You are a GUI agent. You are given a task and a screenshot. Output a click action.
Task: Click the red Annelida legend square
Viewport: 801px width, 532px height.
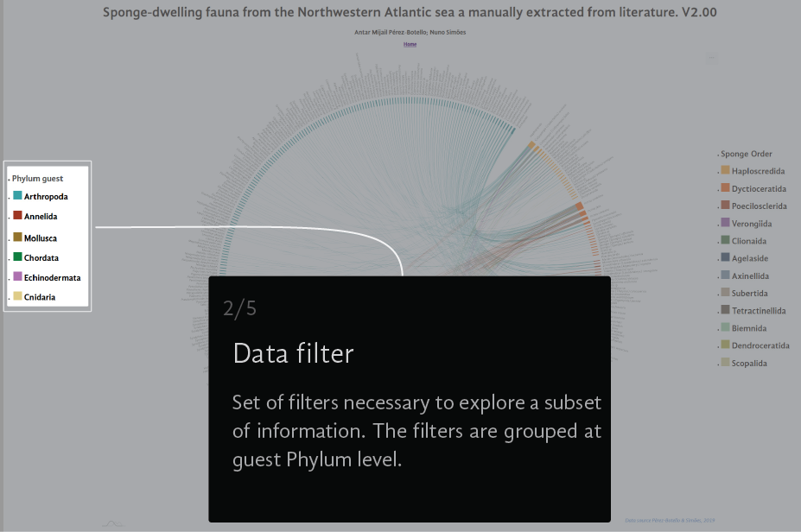(x=18, y=216)
